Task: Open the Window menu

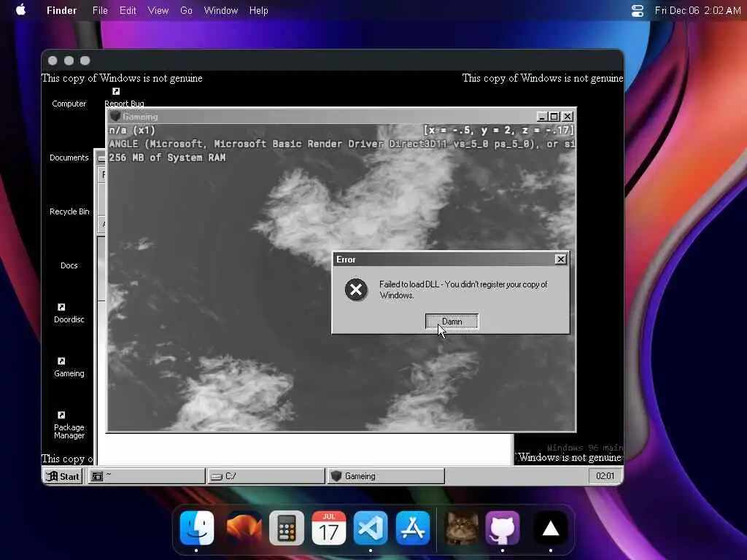Action: [x=220, y=10]
